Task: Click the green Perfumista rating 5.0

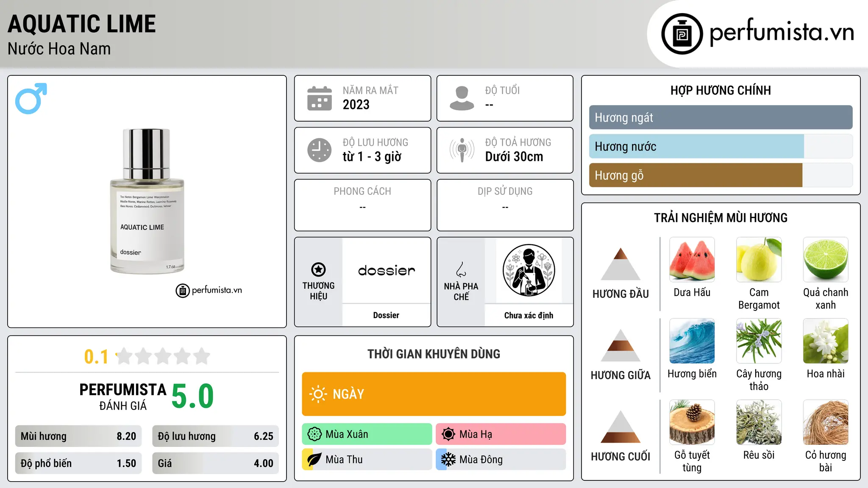Action: pyautogui.click(x=192, y=396)
